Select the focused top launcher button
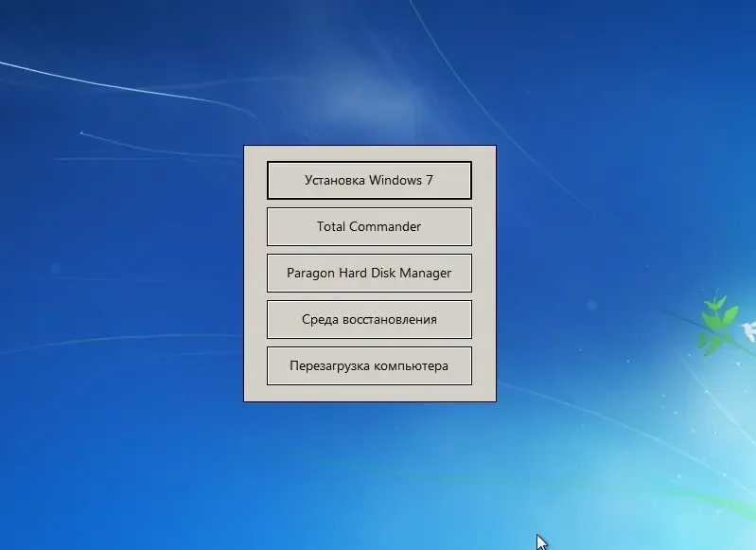 coord(369,180)
